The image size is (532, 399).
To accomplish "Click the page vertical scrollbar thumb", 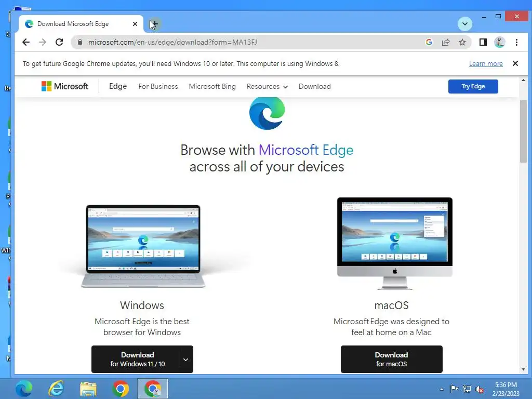I will (x=523, y=131).
